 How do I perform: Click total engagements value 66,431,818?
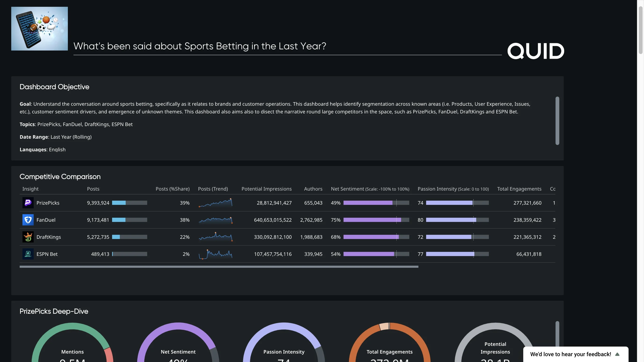coord(529,254)
